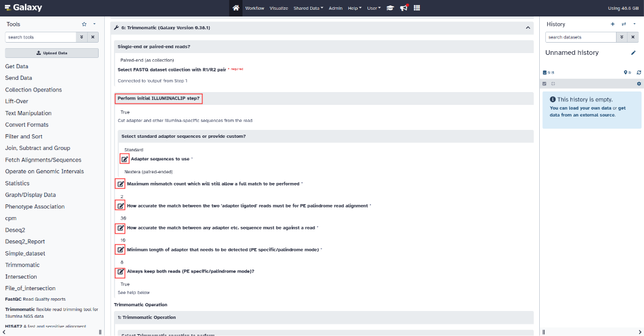Viewport: 644px width, 336px height.
Task: Create new history with plus icon
Action: tap(613, 24)
